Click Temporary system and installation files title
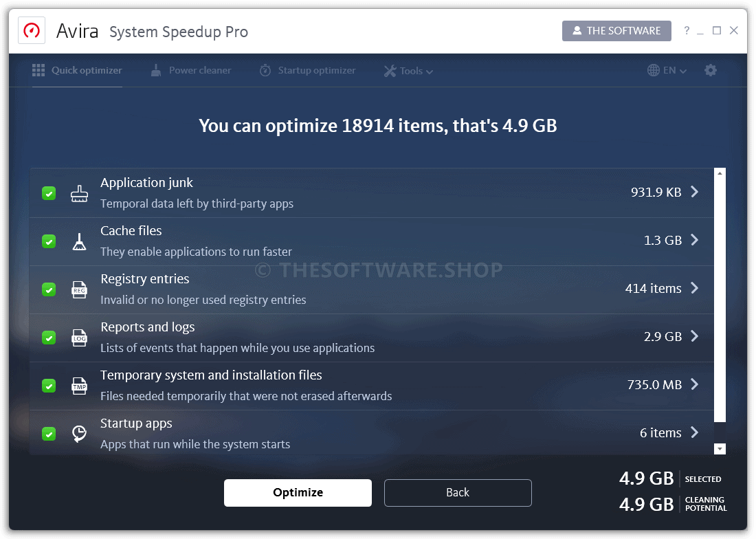The width and height of the screenshot is (756, 539). [x=211, y=375]
